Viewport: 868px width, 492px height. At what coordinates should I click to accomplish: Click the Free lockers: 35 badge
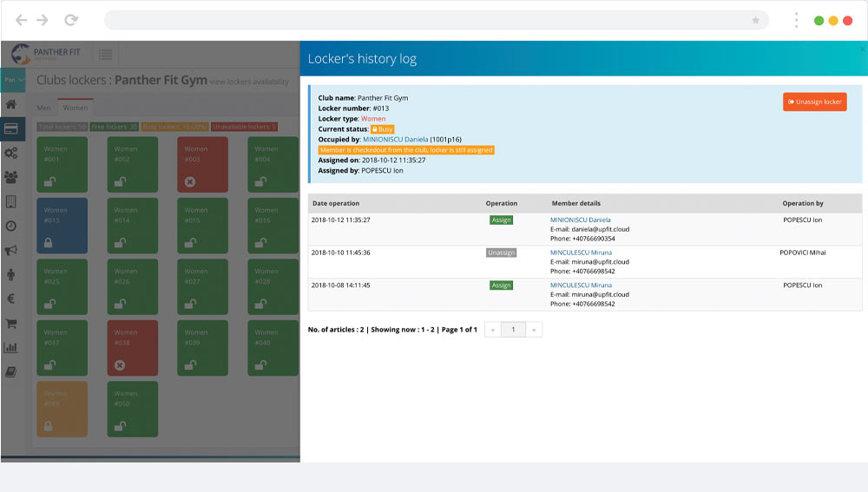click(114, 127)
